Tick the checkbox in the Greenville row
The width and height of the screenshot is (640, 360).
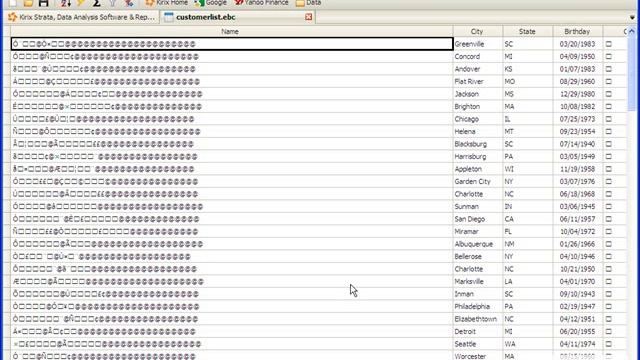point(609,44)
